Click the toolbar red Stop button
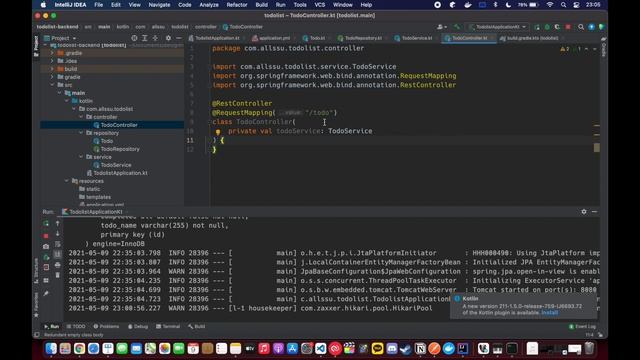The image size is (640, 360). click(x=568, y=27)
